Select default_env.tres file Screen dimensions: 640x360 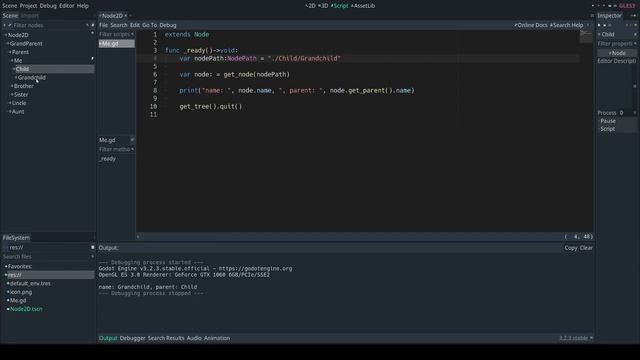pos(30,284)
